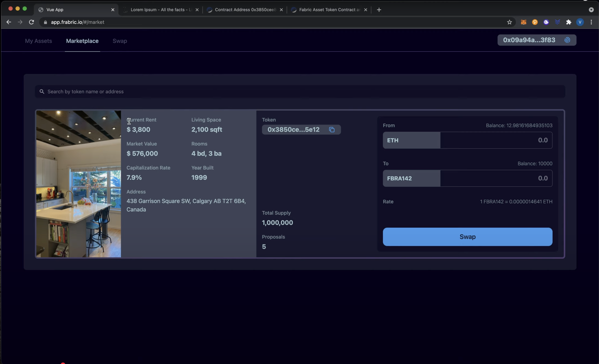Switch to the My Assets tab
Image resolution: width=599 pixels, height=364 pixels.
(38, 41)
